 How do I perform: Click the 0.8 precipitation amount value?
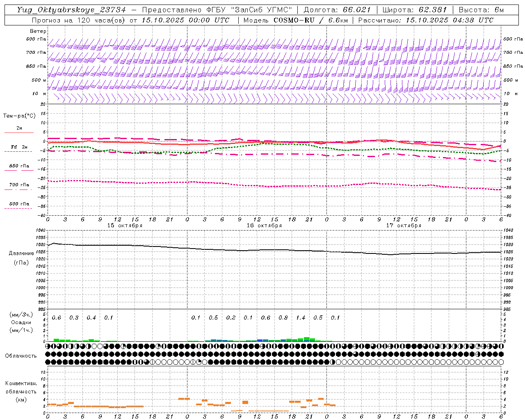(283, 318)
